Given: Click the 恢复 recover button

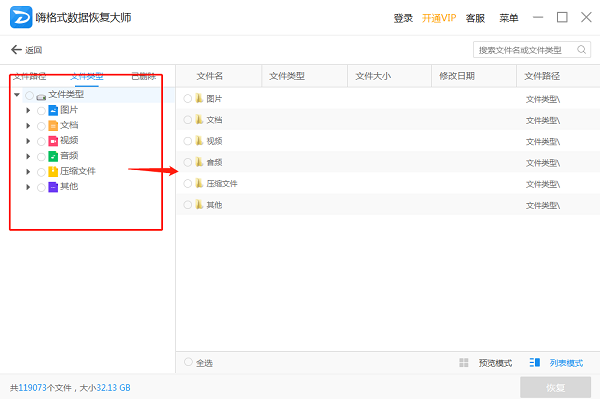Looking at the screenshot, I should click(555, 388).
